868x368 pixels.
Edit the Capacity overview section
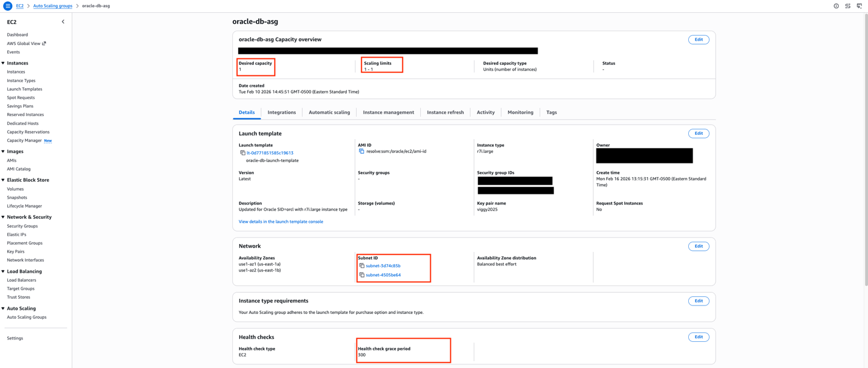coord(699,39)
